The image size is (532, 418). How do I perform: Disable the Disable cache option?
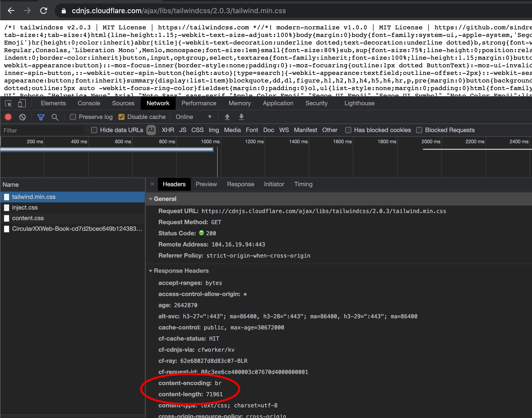point(122,117)
